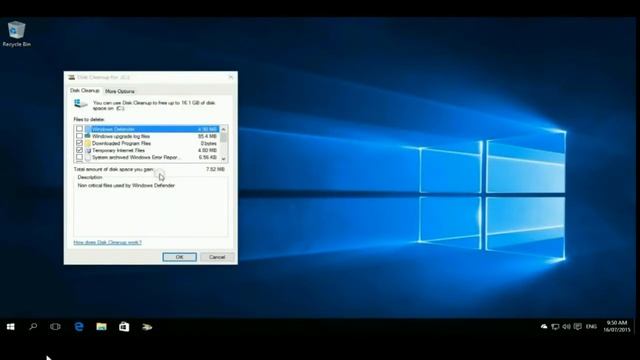The width and height of the screenshot is (640, 360).
Task: Click the 6.56 KB size value
Action: [x=207, y=157]
